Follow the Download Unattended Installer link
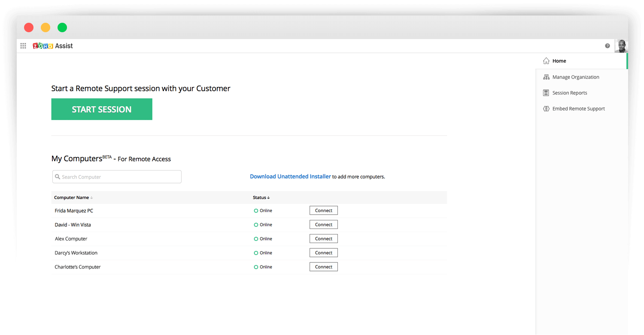This screenshot has width=644, height=335. point(290,177)
